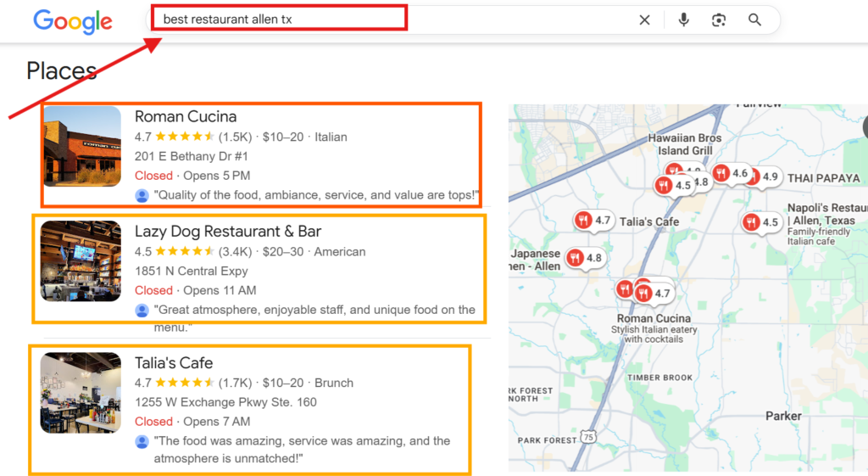Start voice search with microphone icon
Image resolution: width=868 pixels, height=476 pixels.
tap(684, 20)
